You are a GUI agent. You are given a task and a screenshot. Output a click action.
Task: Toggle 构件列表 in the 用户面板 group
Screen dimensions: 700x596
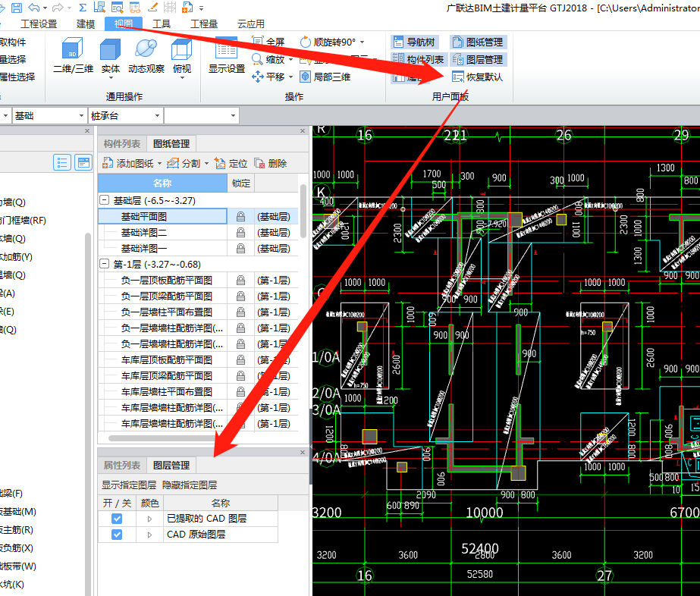(x=419, y=59)
